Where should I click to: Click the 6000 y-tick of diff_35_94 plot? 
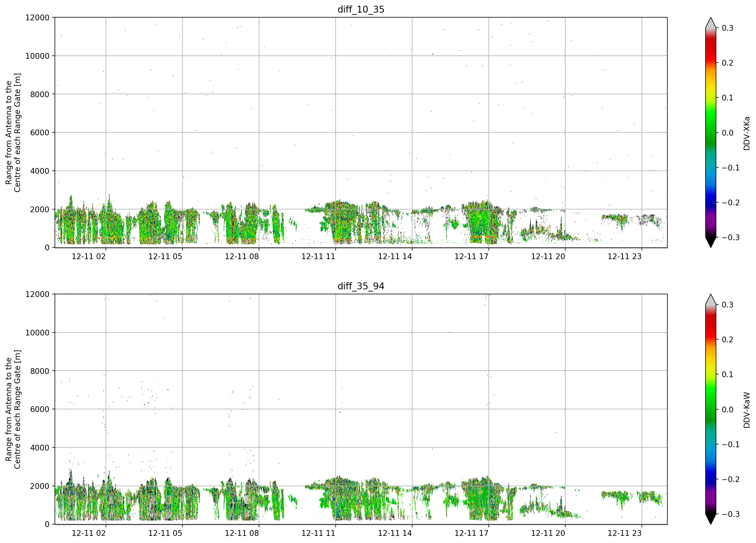40,409
